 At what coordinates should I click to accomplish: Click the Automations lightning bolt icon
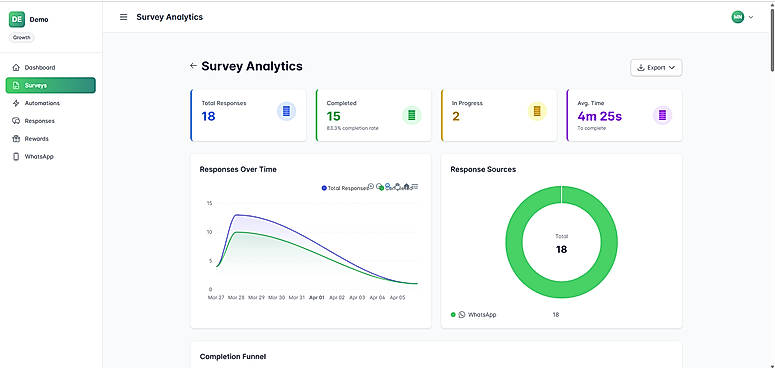click(16, 103)
